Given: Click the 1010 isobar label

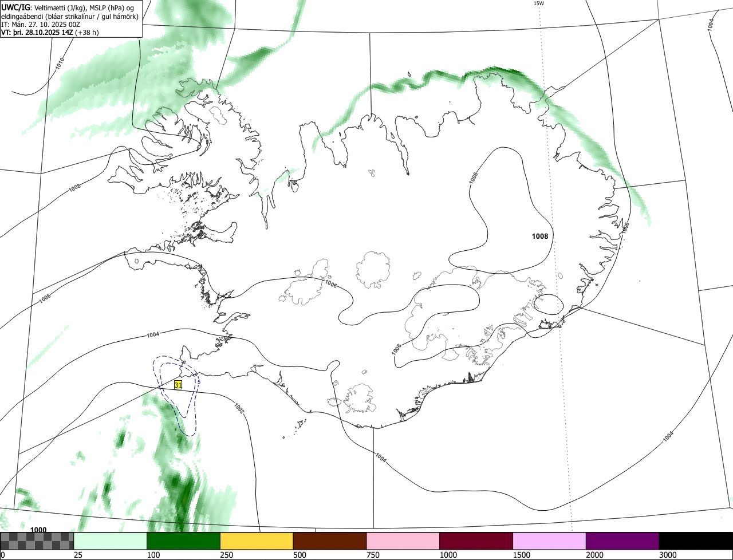Looking at the screenshot, I should pyautogui.click(x=60, y=63).
